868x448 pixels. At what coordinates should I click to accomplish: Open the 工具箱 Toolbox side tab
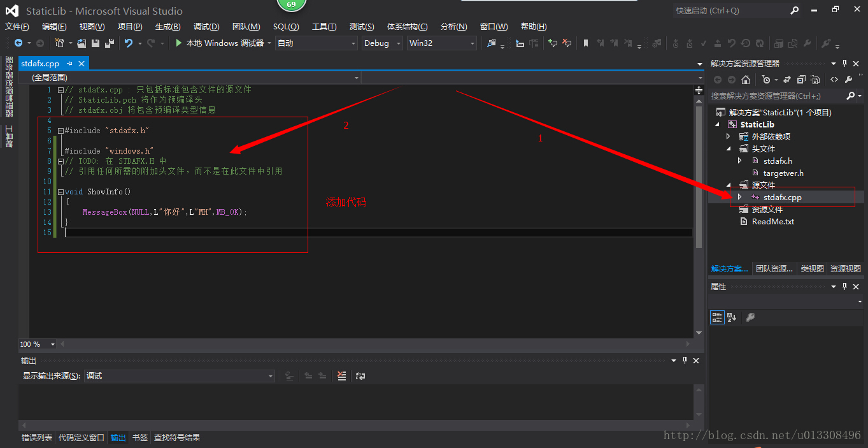pyautogui.click(x=9, y=136)
